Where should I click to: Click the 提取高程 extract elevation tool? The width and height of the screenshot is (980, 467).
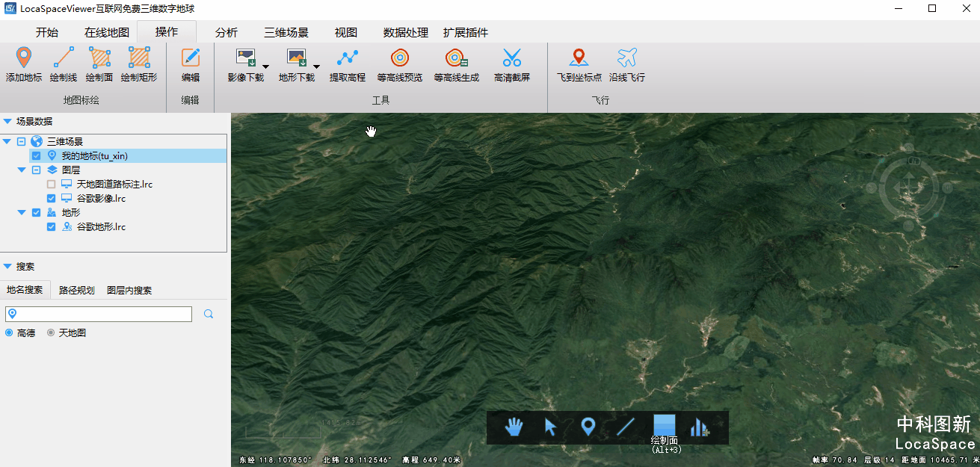pyautogui.click(x=348, y=64)
